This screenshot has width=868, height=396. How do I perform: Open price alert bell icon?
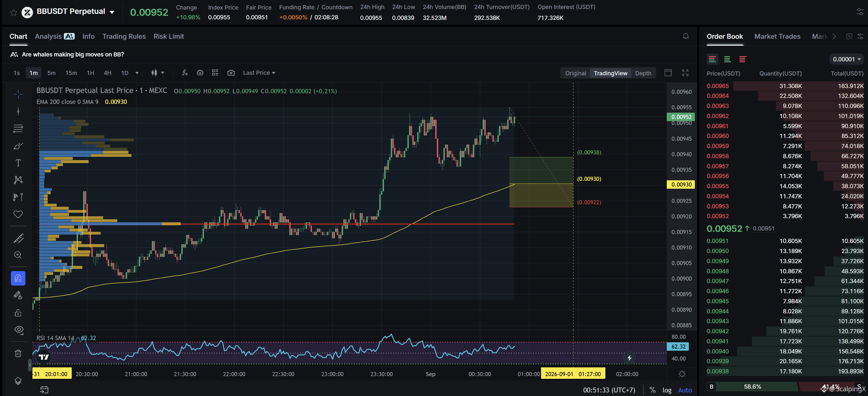point(686,36)
